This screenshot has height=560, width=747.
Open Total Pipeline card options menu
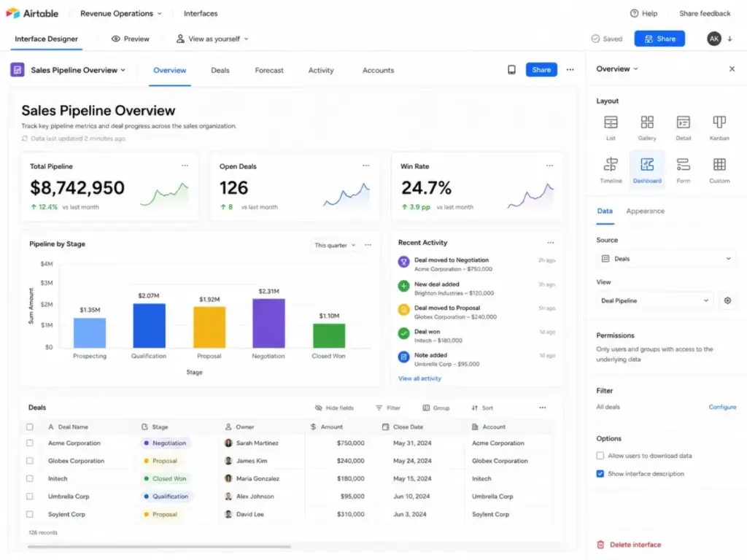pos(185,166)
